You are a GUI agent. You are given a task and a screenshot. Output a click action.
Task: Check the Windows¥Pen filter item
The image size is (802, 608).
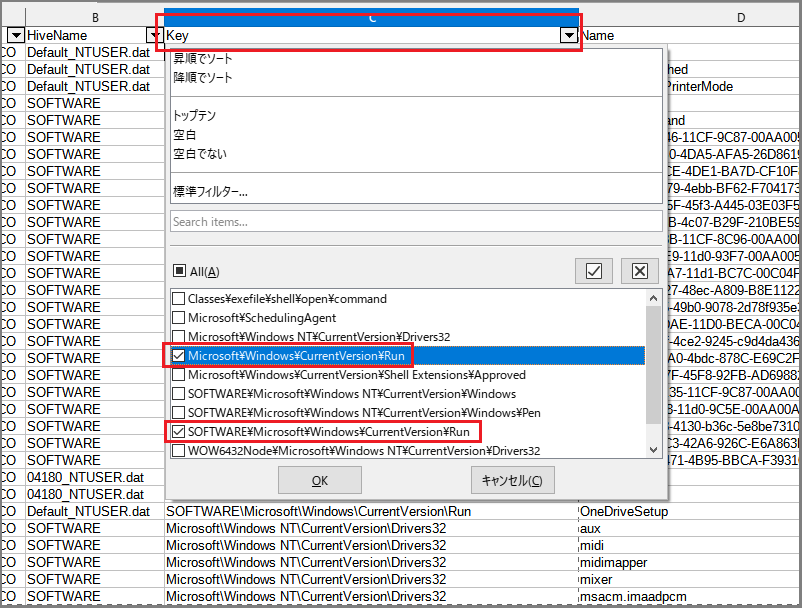[179, 413]
